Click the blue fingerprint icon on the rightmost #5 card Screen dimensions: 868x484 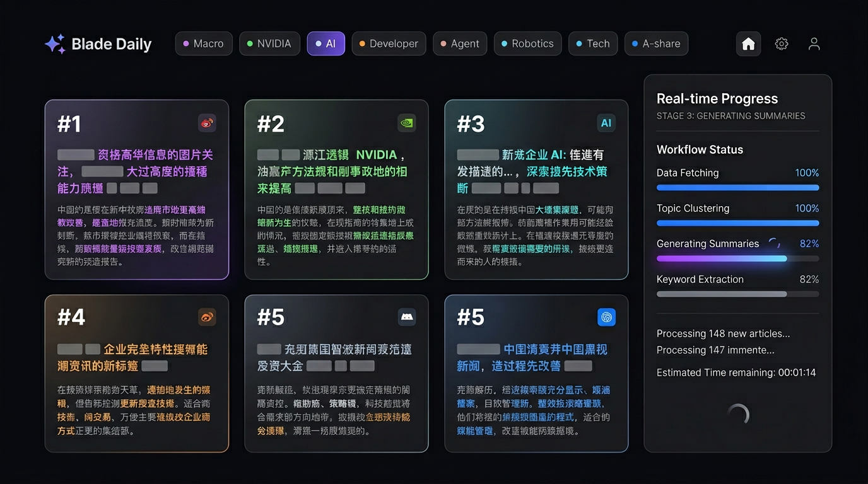pos(606,317)
